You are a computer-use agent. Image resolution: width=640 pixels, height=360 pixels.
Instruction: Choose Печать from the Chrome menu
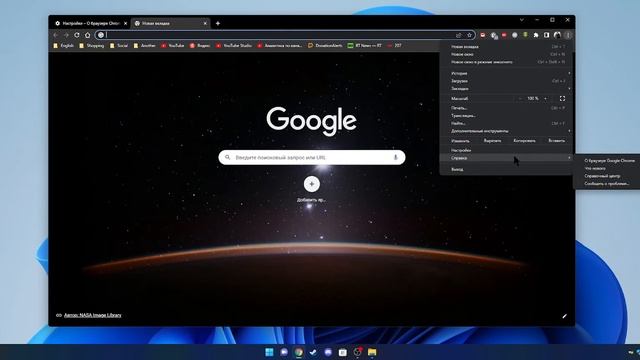(x=506, y=108)
